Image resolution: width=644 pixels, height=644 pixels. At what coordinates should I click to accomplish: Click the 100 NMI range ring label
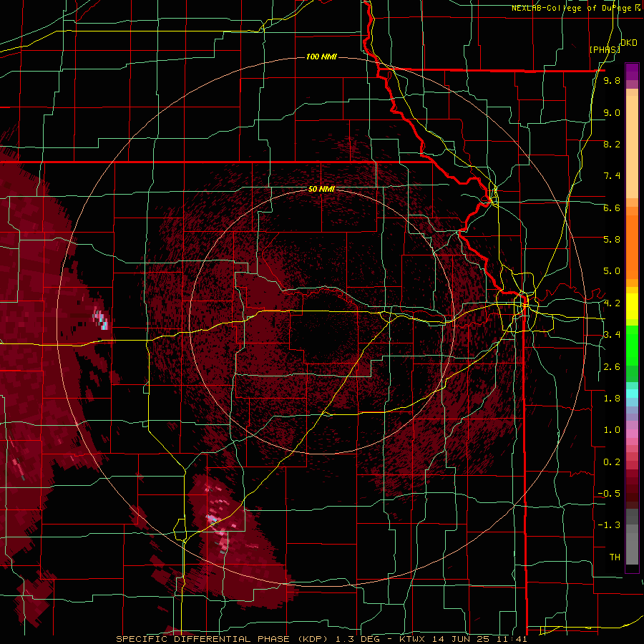tap(321, 57)
